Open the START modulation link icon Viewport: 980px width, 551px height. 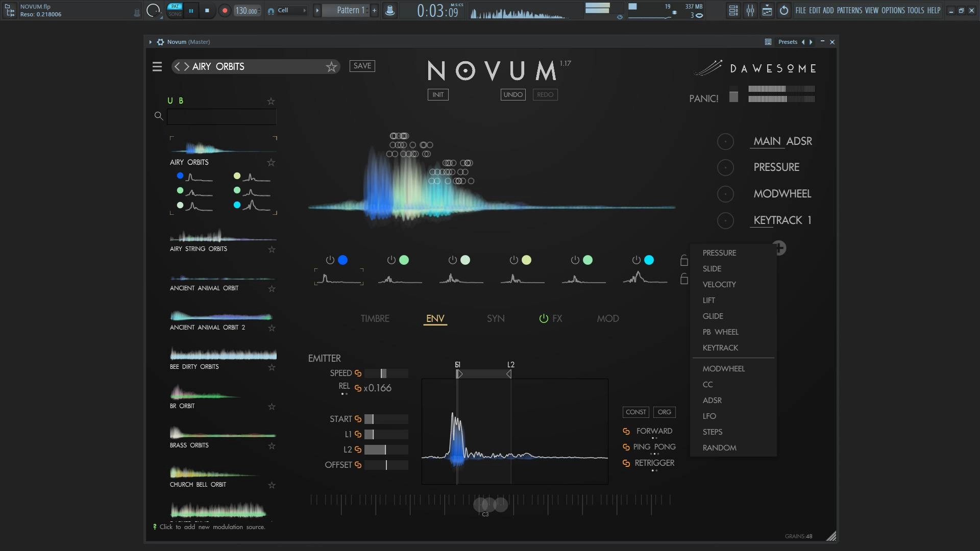coord(358,419)
